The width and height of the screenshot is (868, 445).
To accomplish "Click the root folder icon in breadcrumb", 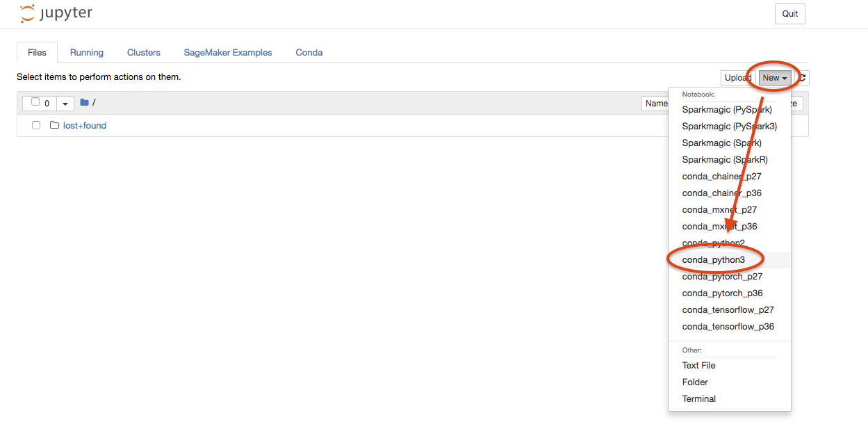I will pos(84,103).
